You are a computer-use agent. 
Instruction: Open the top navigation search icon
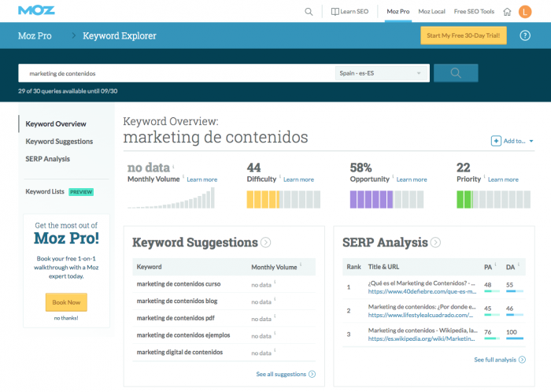[x=309, y=12]
